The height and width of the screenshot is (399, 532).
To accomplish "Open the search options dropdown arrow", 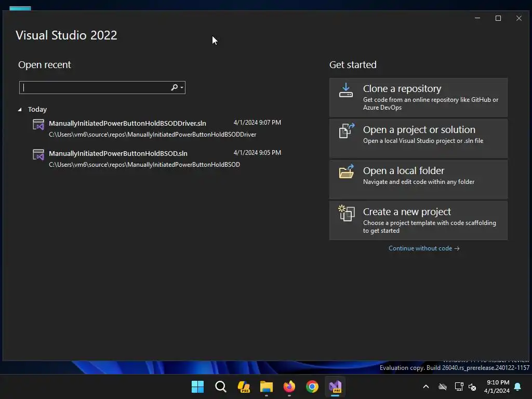I will 182,87.
